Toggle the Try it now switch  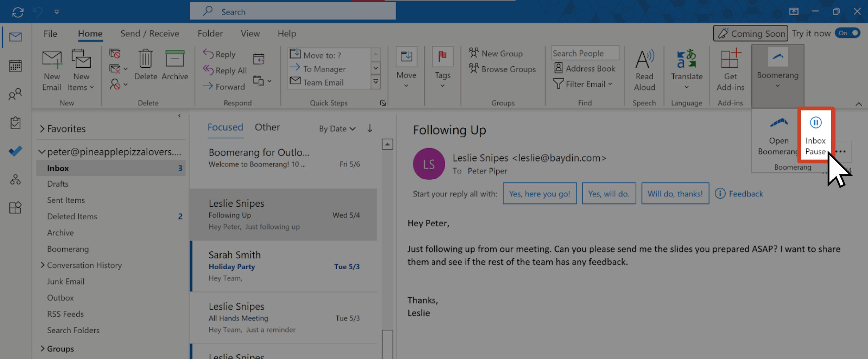click(x=848, y=33)
